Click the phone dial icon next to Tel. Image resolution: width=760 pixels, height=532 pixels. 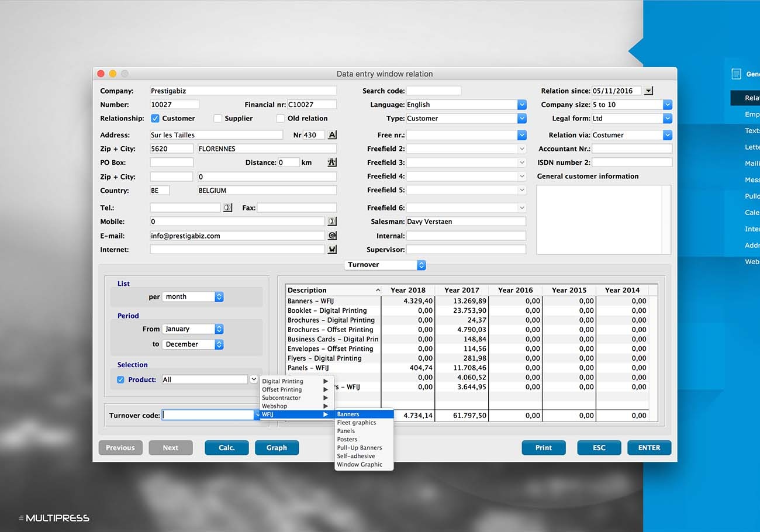[227, 208]
